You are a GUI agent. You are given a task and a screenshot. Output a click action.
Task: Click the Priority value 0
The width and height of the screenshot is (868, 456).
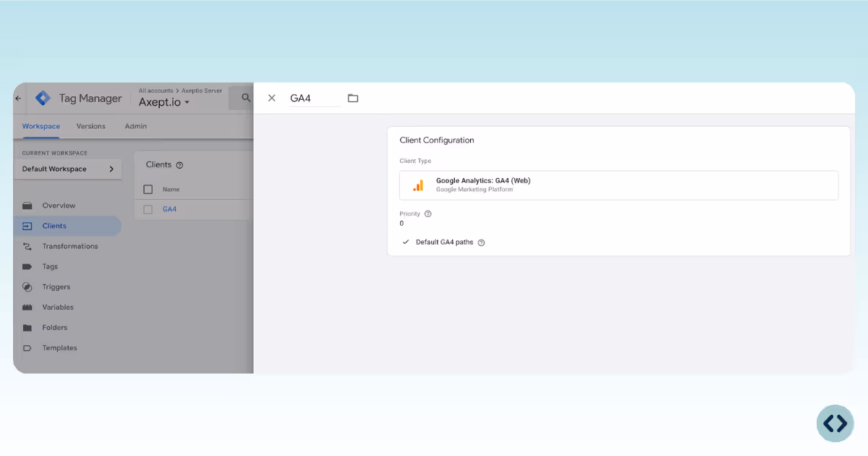401,223
